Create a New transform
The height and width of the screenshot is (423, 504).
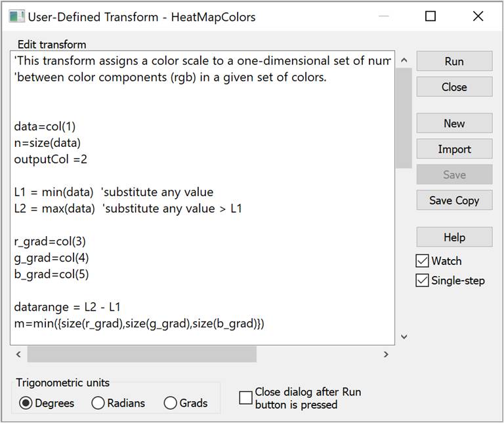tap(454, 123)
